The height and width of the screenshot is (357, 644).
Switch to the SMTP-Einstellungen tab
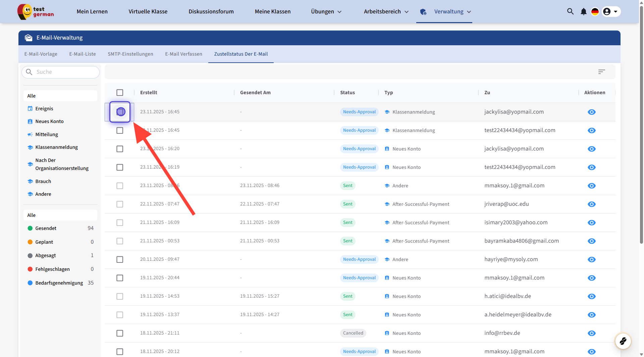[130, 54]
